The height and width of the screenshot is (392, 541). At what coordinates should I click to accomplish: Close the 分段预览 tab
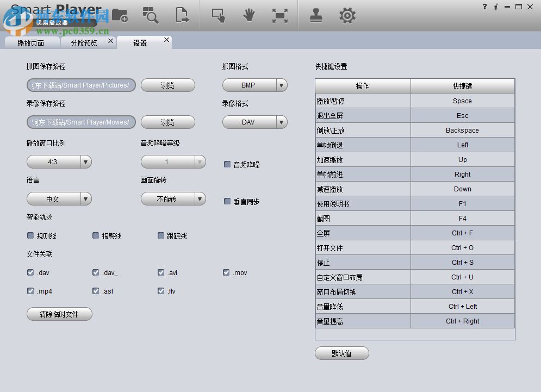point(110,41)
